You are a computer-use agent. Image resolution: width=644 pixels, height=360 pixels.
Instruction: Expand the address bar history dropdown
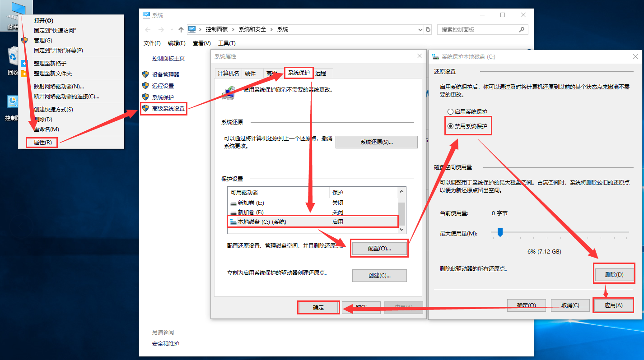coord(420,29)
